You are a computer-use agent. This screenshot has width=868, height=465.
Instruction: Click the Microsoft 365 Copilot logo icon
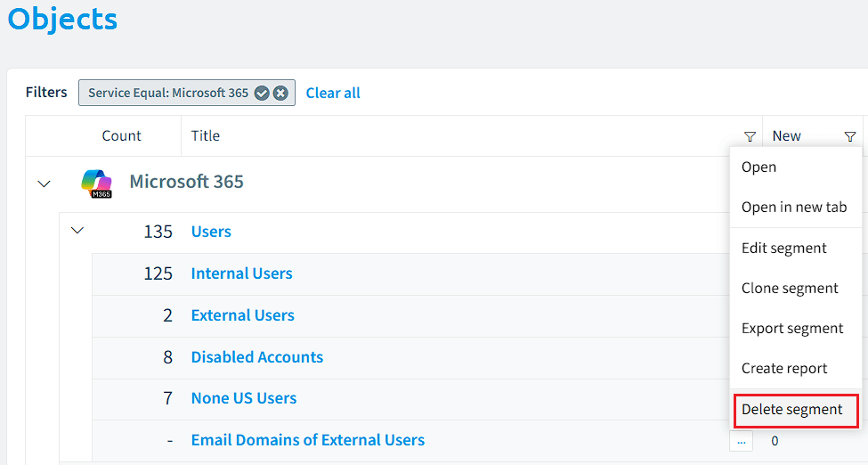(97, 184)
